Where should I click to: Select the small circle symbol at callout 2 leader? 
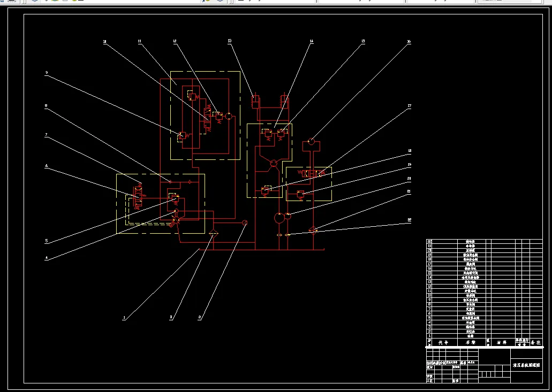(245, 223)
